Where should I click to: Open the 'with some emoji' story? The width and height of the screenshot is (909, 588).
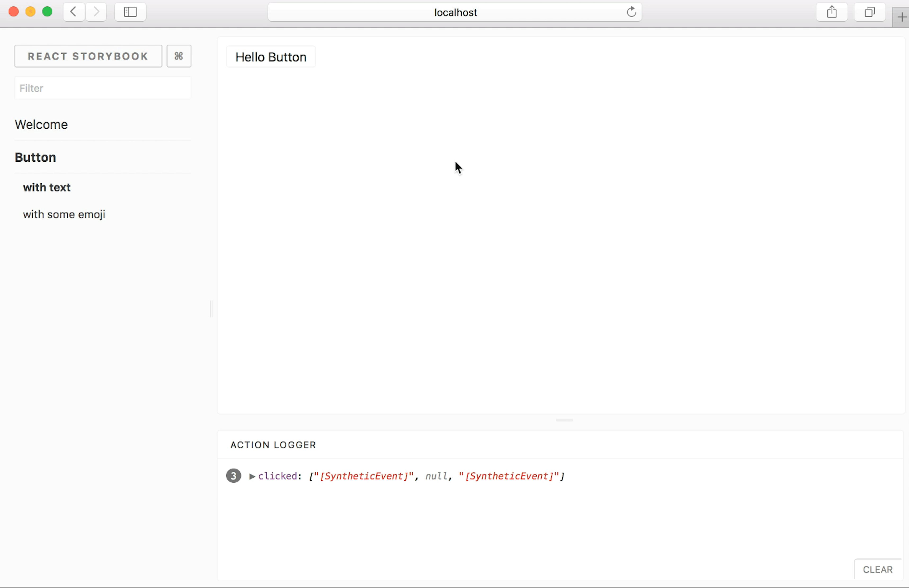[64, 214]
